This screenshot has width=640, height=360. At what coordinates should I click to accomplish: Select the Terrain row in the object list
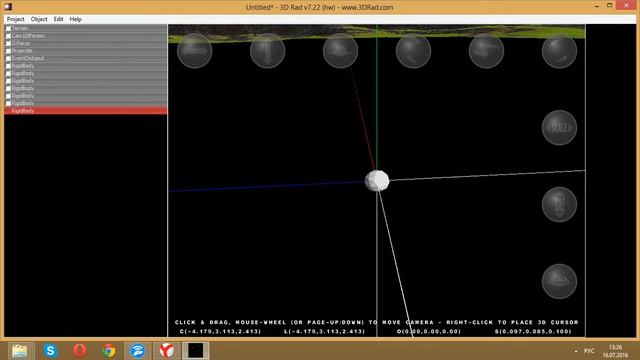(x=86, y=29)
